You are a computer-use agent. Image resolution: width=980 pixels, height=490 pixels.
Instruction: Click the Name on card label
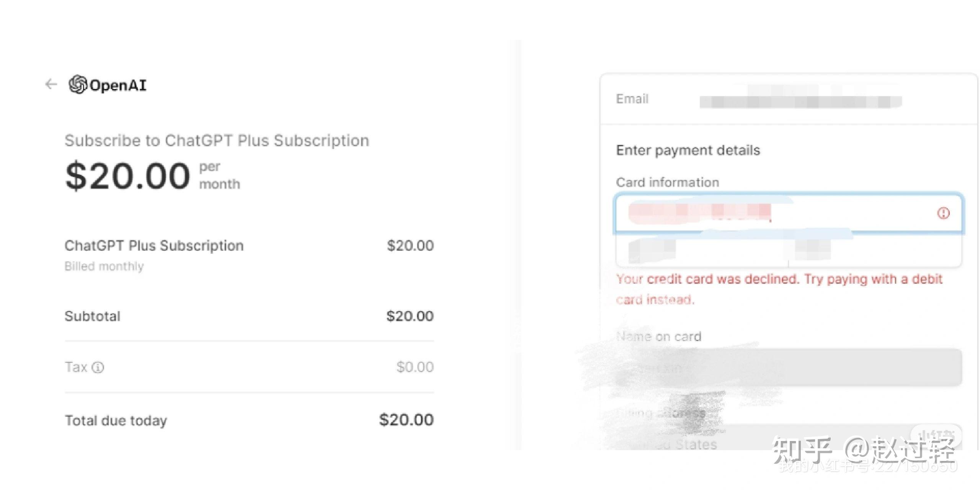659,336
